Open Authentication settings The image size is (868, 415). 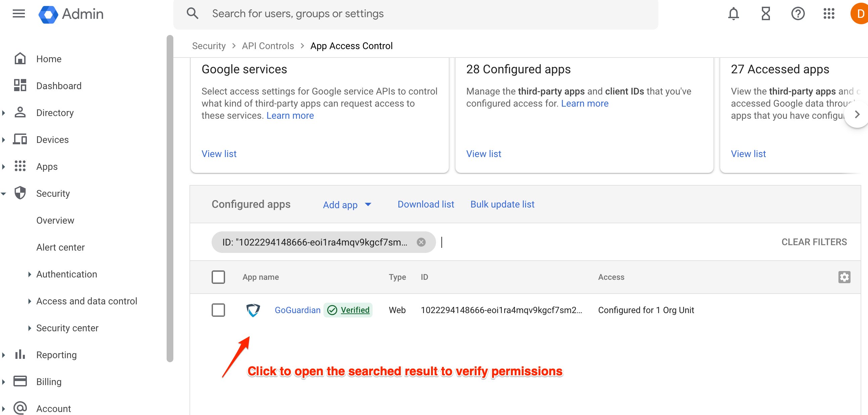coord(67,274)
